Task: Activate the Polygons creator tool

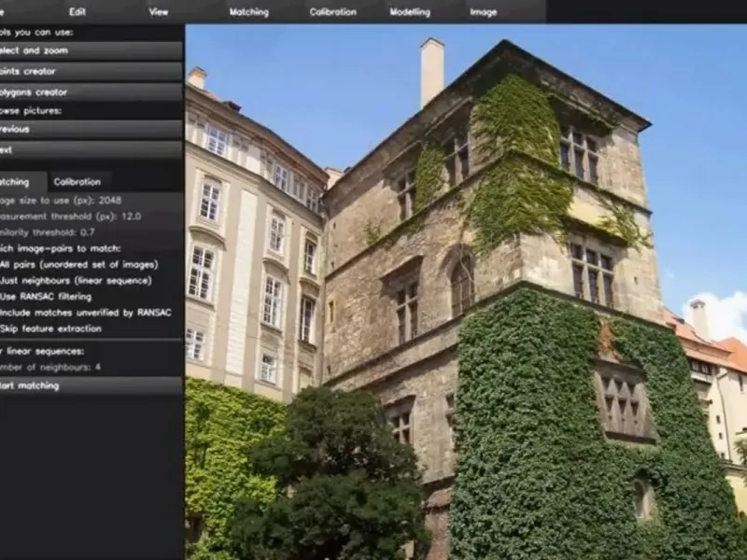Action: point(91,92)
